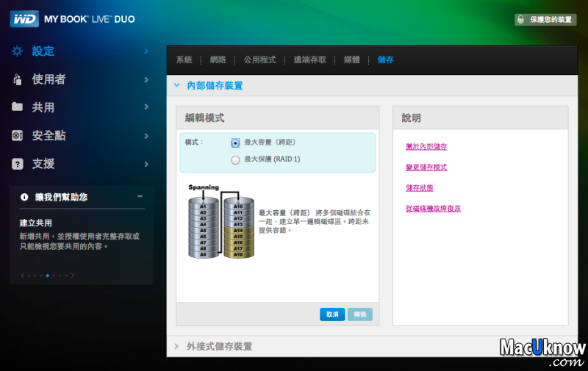Click the 設定 gear icon in sidebar
This screenshot has height=371, width=588.
17,51
